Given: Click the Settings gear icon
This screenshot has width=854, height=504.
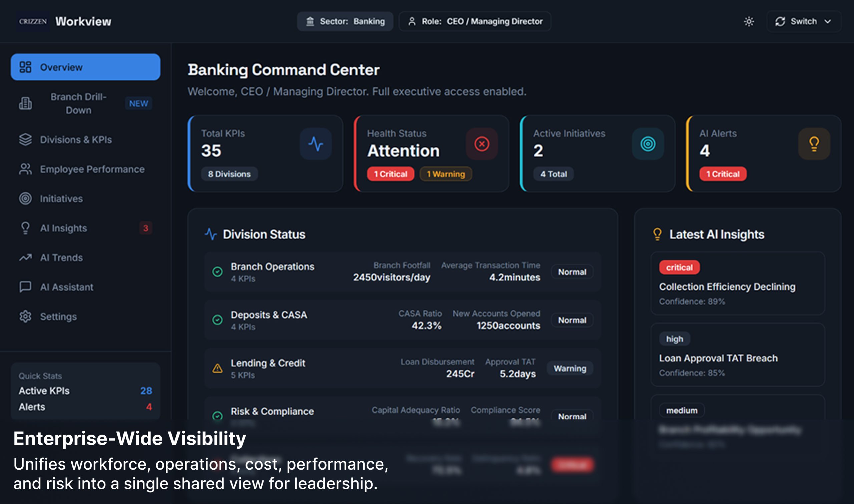Looking at the screenshot, I should tap(25, 316).
